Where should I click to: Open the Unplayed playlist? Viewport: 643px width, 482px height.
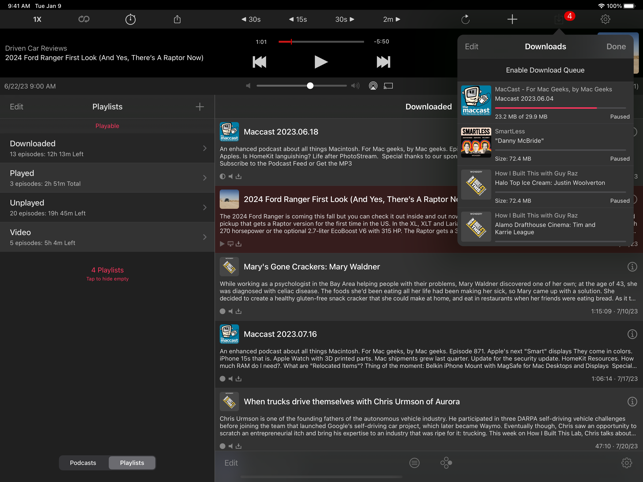[x=107, y=207]
